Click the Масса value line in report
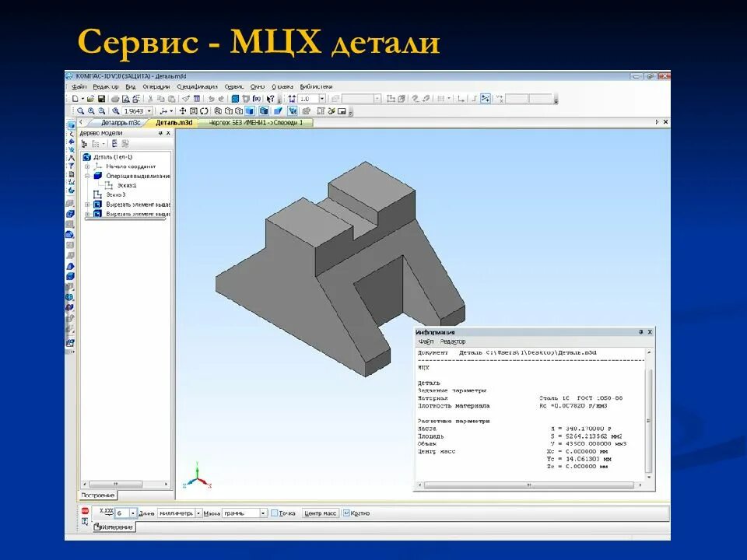This screenshot has width=747, height=560. (514, 429)
